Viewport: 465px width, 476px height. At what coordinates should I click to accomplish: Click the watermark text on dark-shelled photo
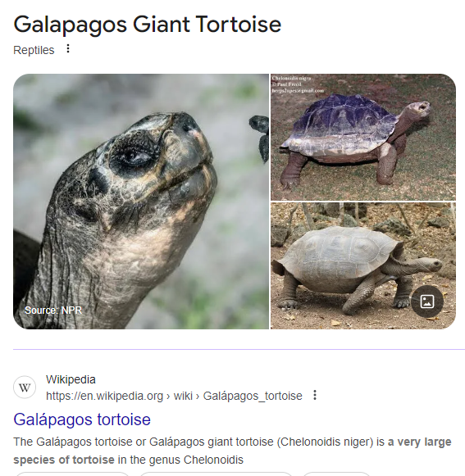point(298,84)
